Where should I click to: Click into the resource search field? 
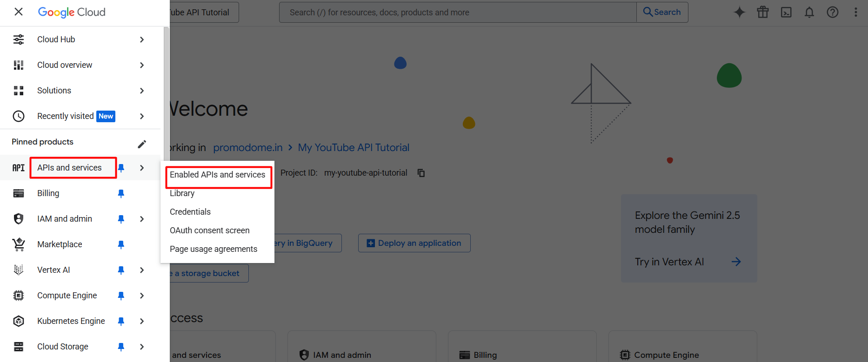pos(458,12)
